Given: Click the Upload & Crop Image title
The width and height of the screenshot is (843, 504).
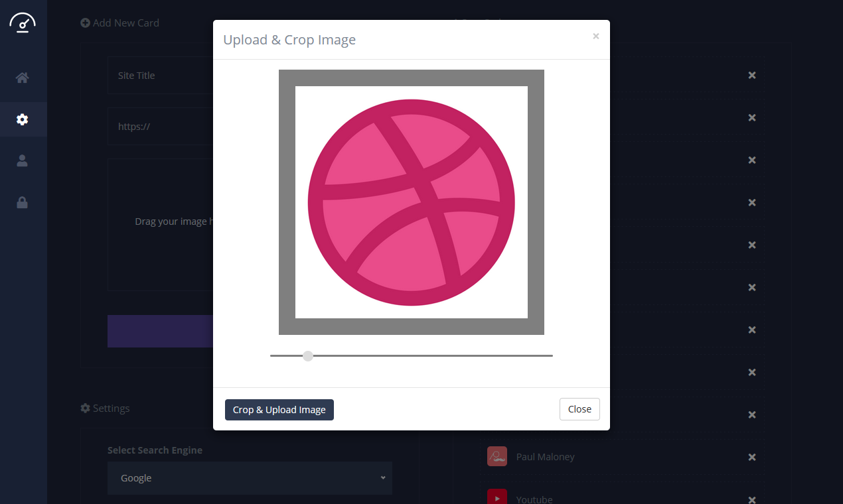Looking at the screenshot, I should point(289,40).
